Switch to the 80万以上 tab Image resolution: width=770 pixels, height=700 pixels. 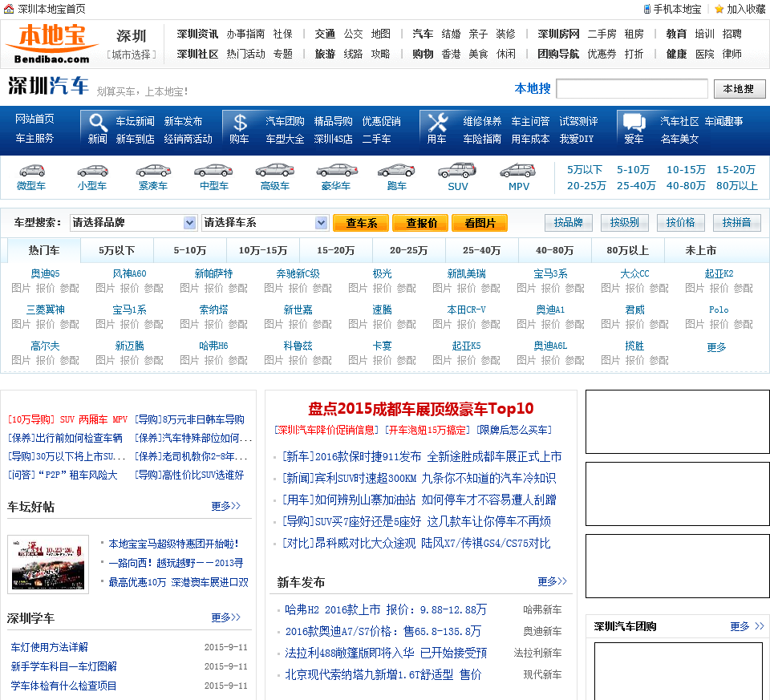(628, 250)
